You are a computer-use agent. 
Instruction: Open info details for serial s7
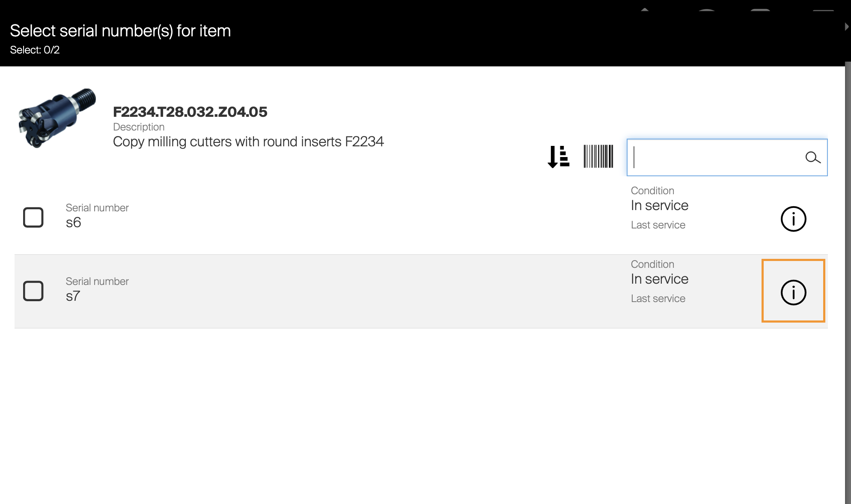tap(793, 293)
